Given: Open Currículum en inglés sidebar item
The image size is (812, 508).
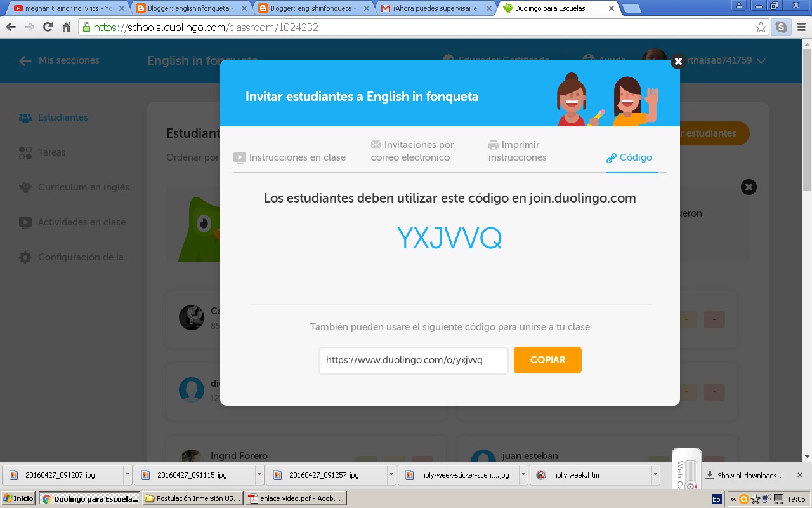Looking at the screenshot, I should pyautogui.click(x=83, y=187).
